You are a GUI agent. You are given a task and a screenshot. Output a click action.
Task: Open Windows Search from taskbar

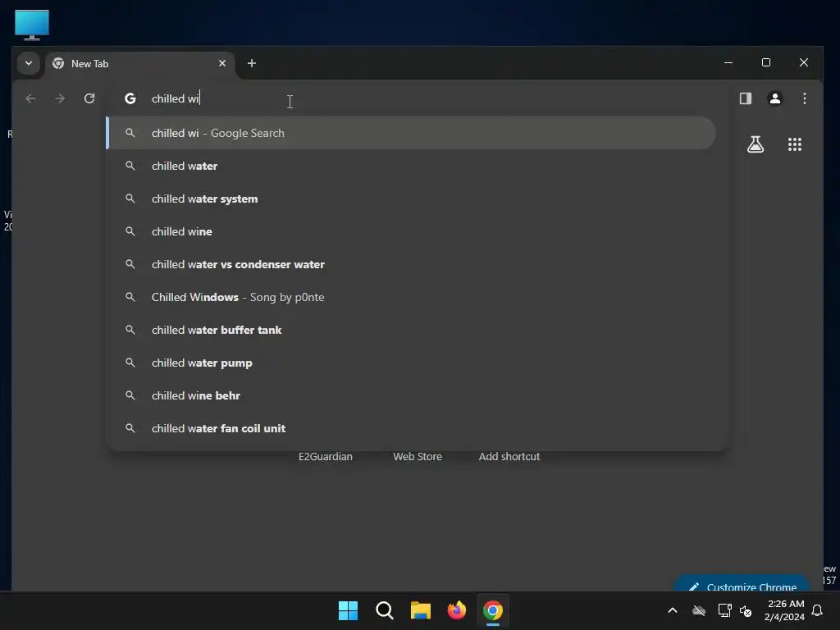point(384,610)
